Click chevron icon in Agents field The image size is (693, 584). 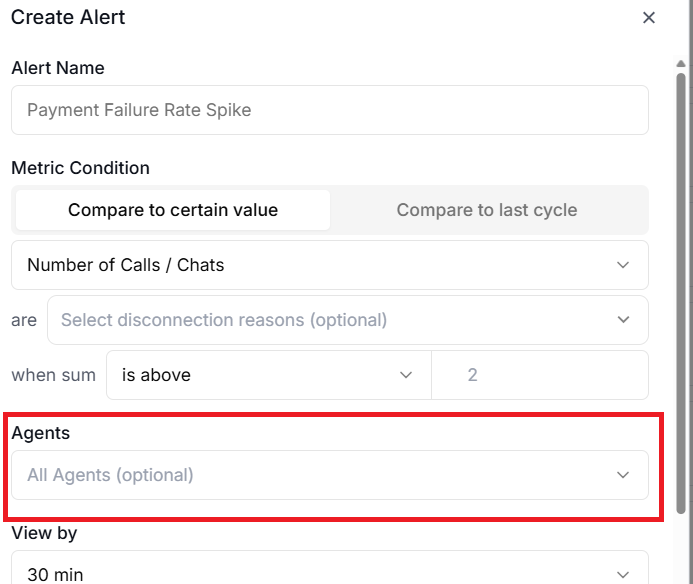pyautogui.click(x=623, y=475)
